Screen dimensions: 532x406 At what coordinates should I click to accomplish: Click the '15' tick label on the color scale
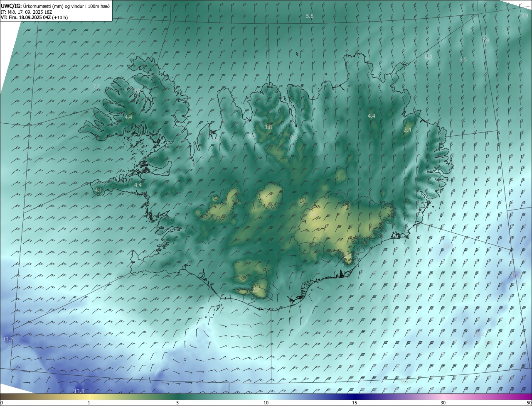355,403
